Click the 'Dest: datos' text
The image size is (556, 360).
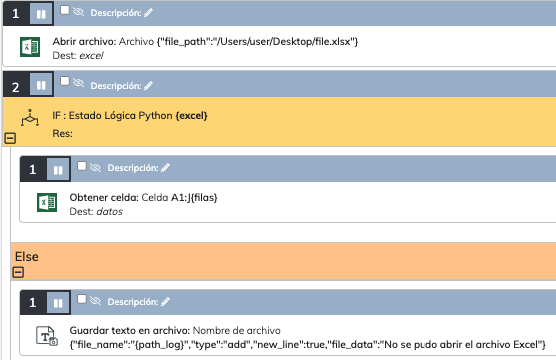[96, 211]
